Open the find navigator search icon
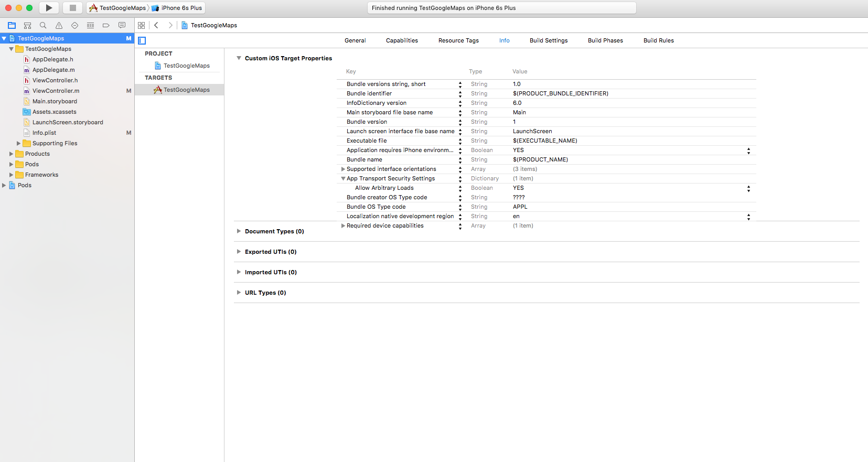This screenshot has height=462, width=868. point(43,25)
